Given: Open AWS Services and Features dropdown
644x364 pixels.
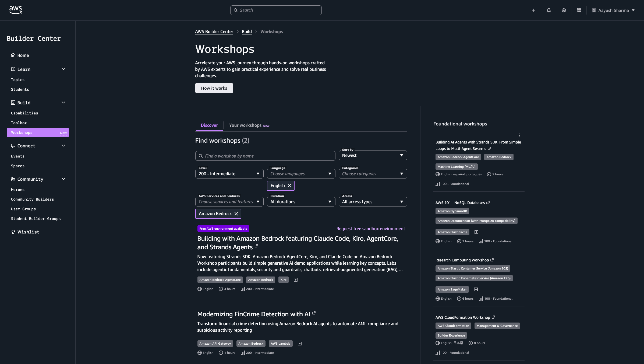Looking at the screenshot, I should 229,202.
